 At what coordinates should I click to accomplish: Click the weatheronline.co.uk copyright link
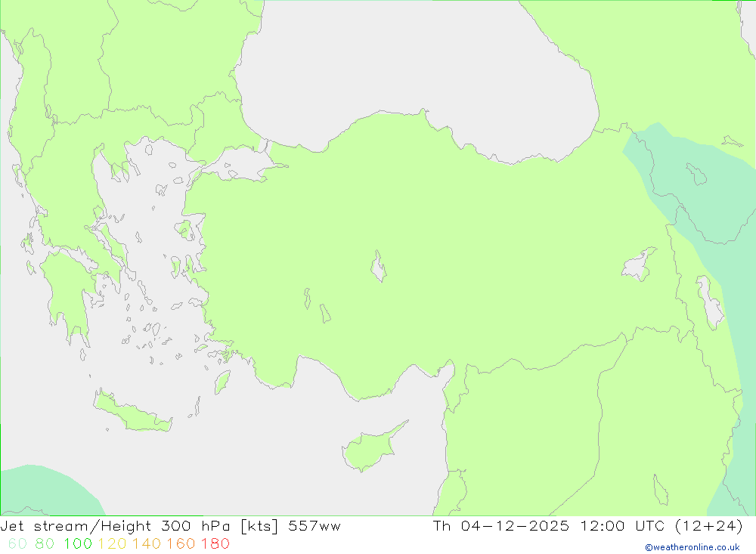[x=692, y=547]
